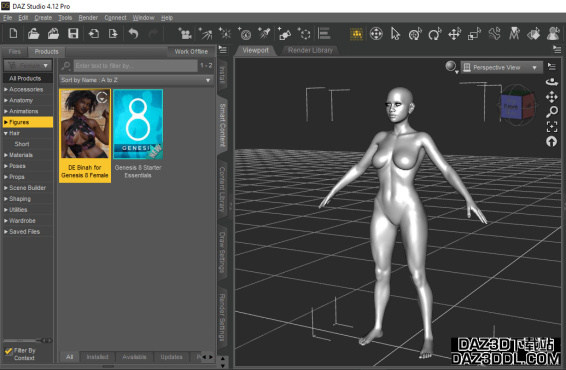Open the category filter dropdown
The width and height of the screenshot is (566, 370).
[28, 66]
